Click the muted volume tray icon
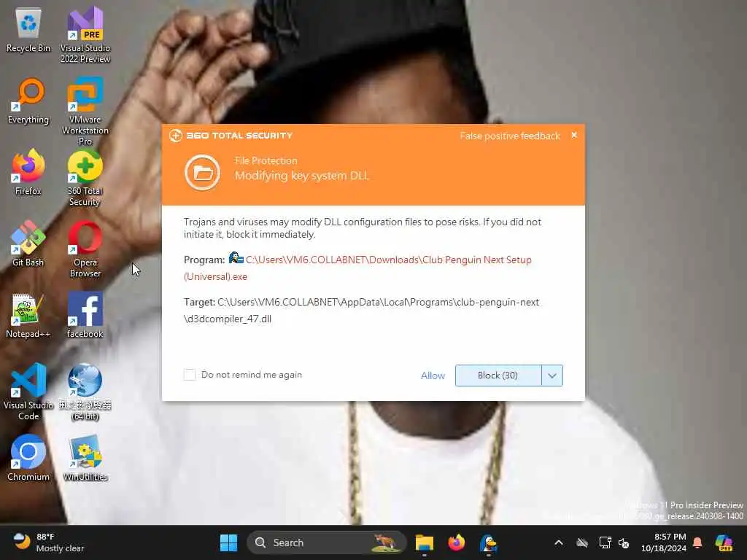This screenshot has width=747, height=560. point(624,542)
